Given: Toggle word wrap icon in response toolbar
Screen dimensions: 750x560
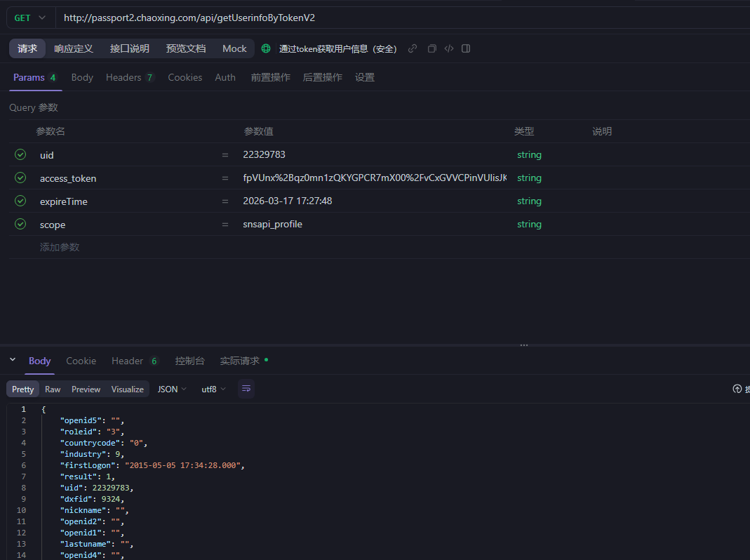Looking at the screenshot, I should click(x=246, y=389).
